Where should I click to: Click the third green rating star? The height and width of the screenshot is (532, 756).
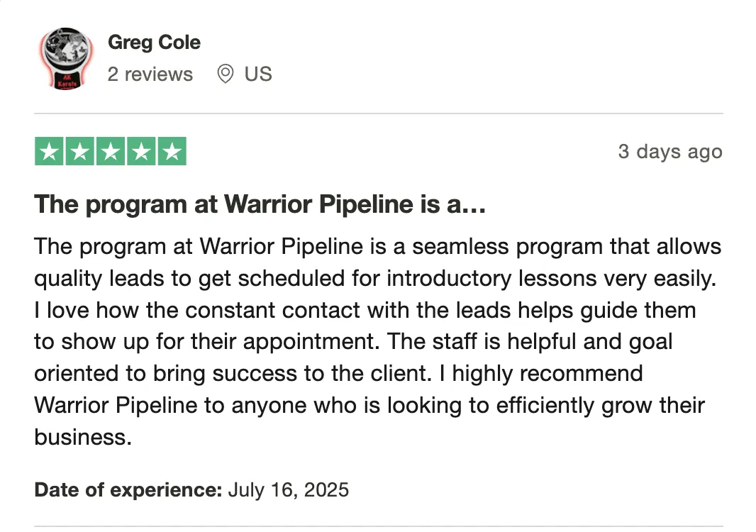click(x=111, y=152)
